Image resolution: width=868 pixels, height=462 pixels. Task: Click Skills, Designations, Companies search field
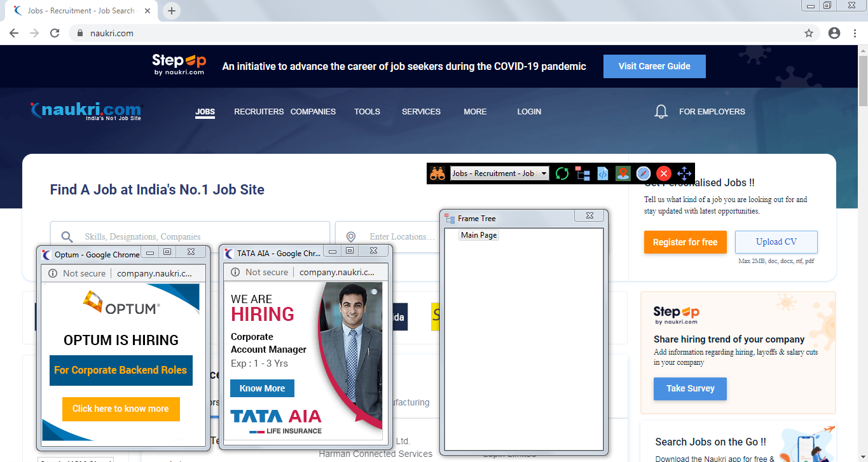click(190, 236)
